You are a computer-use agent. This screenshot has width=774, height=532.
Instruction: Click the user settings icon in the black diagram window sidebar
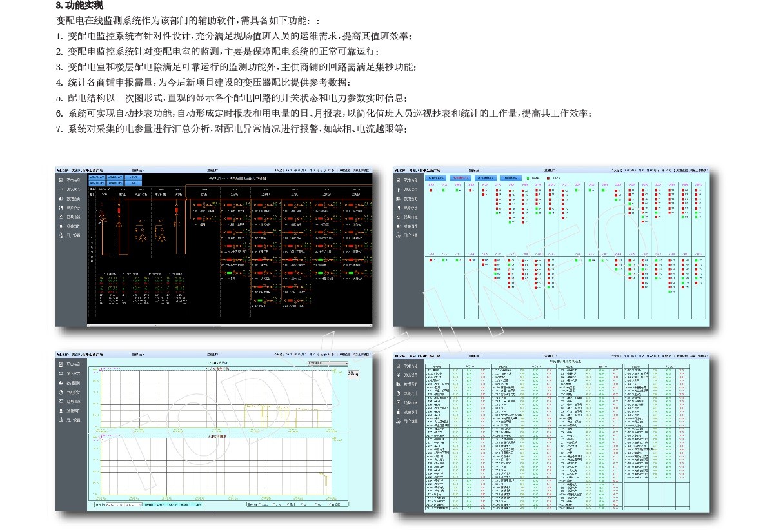click(61, 235)
